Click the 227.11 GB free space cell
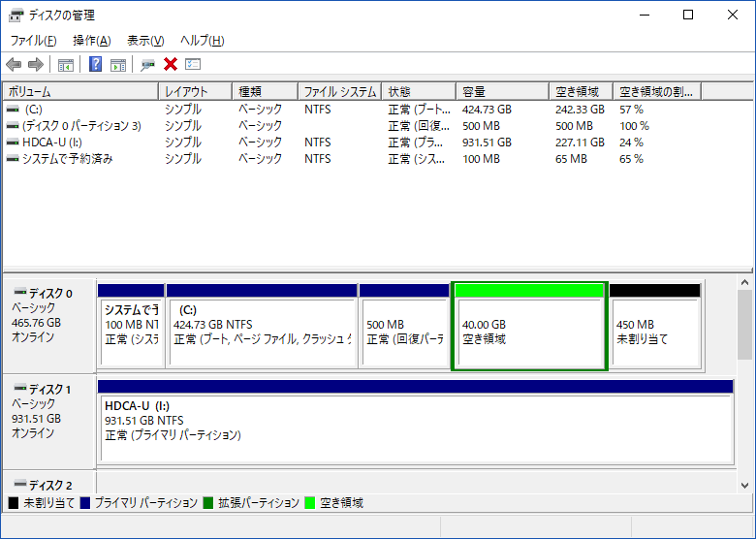The height and width of the screenshot is (539, 756). [x=580, y=143]
